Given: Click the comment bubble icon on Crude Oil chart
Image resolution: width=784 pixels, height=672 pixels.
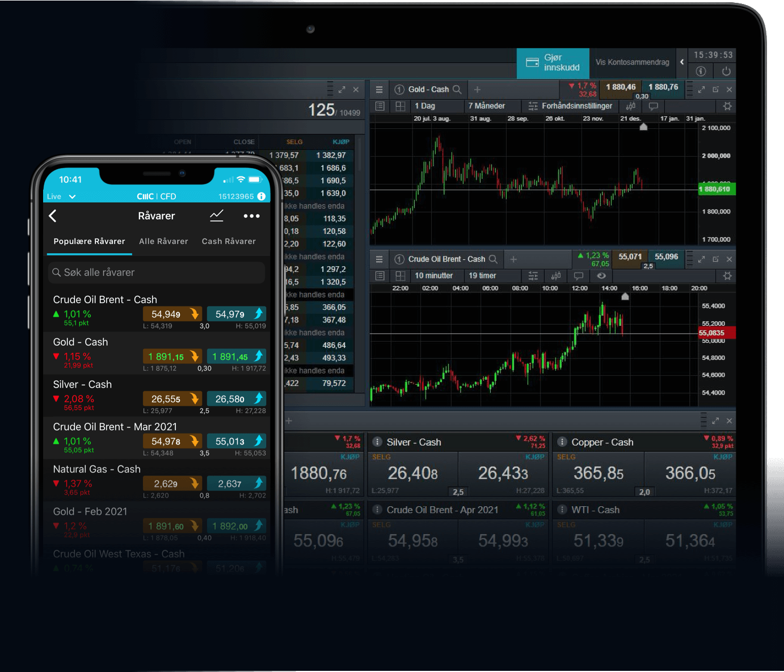Looking at the screenshot, I should tap(578, 276).
